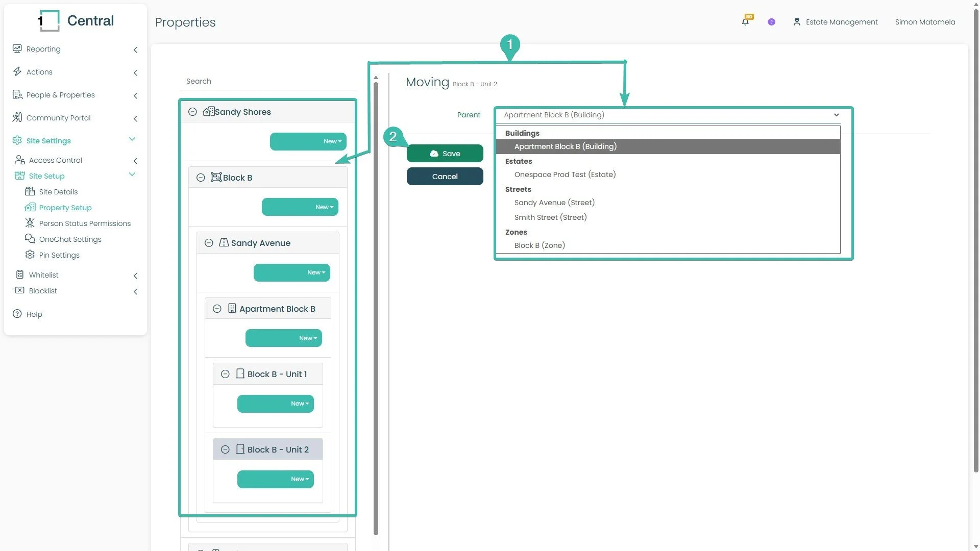Click the Blacklist icon
980x551 pixels.
pyautogui.click(x=20, y=291)
